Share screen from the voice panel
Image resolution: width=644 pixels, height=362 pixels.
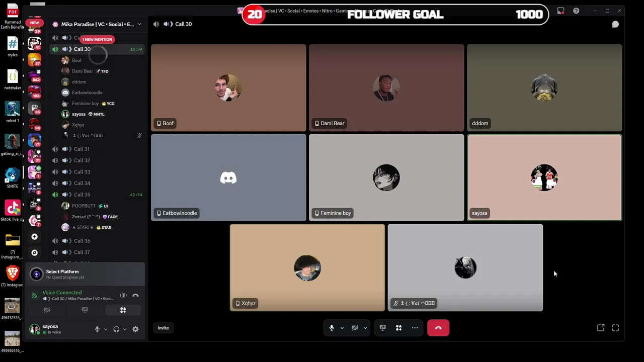pyautogui.click(x=85, y=310)
